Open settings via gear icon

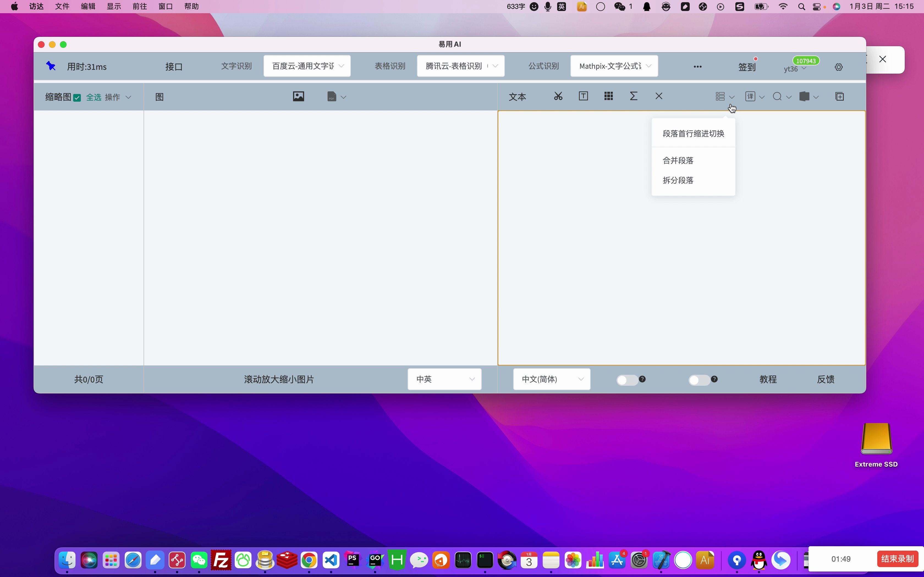[838, 67]
